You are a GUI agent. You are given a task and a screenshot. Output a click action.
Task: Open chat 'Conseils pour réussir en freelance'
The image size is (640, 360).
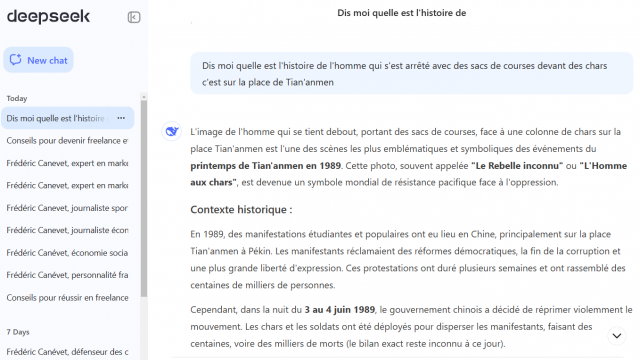tap(68, 298)
